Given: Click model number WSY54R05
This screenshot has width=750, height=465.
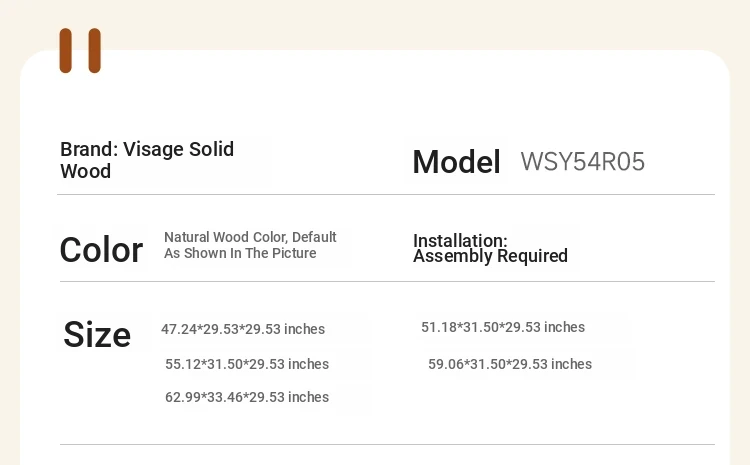Looking at the screenshot, I should point(583,161).
